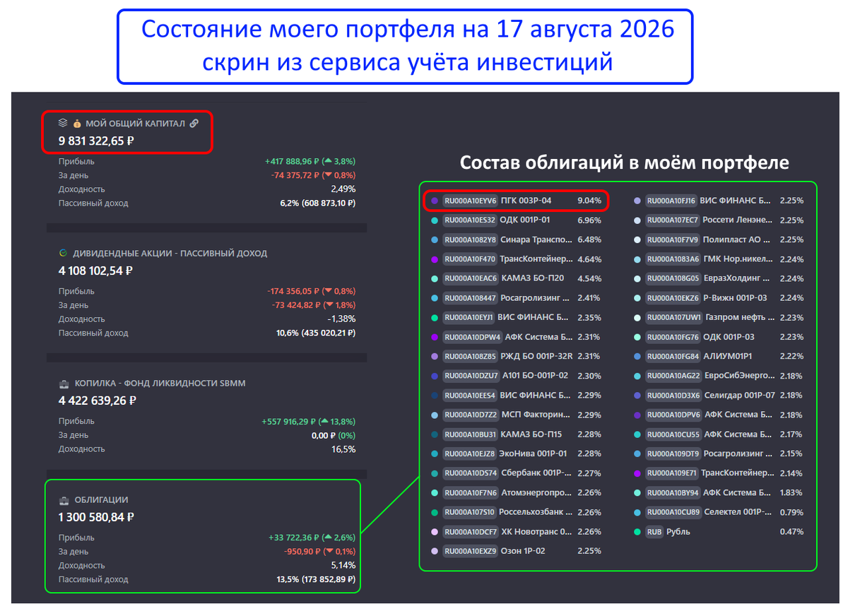Viewport: 848px width, 616px height.
Task: Click the briefcase icon beside ОБЛИГАЦИИ
Action: [64, 500]
